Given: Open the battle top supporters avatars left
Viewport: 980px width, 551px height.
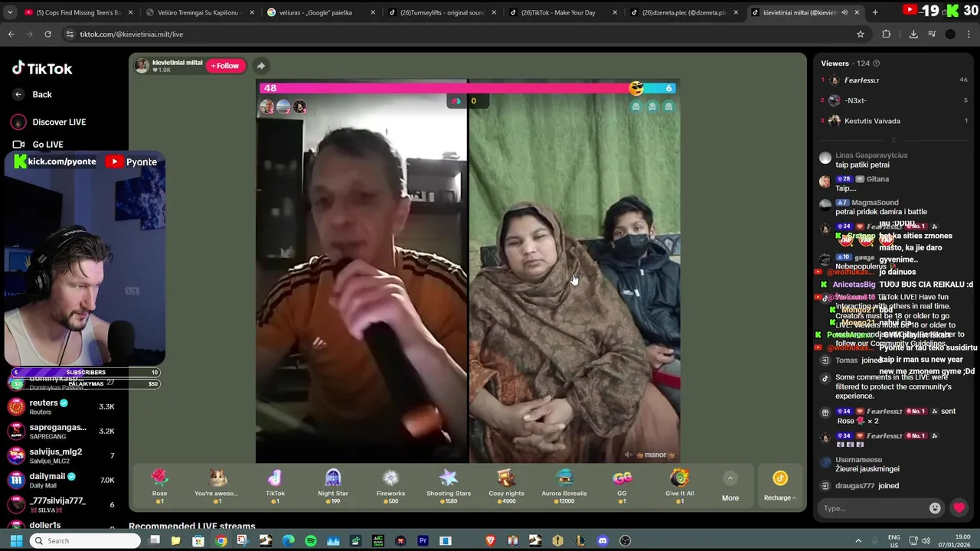Looking at the screenshot, I should (283, 107).
